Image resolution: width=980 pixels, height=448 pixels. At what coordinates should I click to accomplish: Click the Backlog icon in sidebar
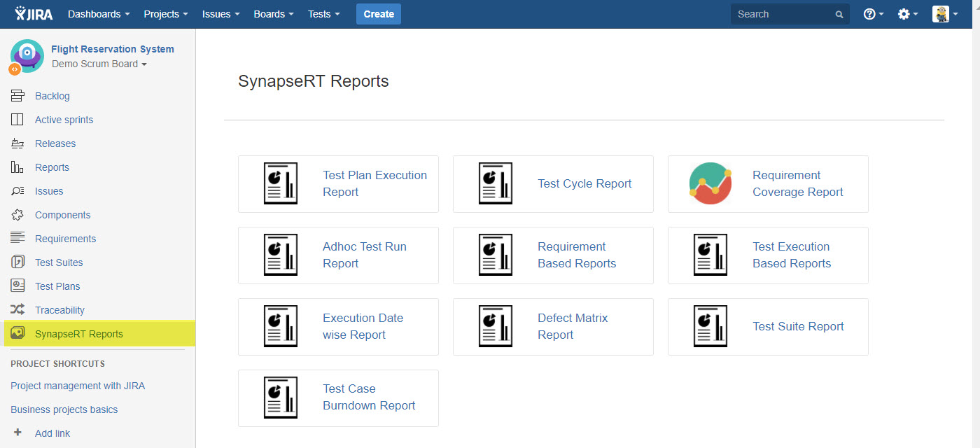(x=17, y=96)
